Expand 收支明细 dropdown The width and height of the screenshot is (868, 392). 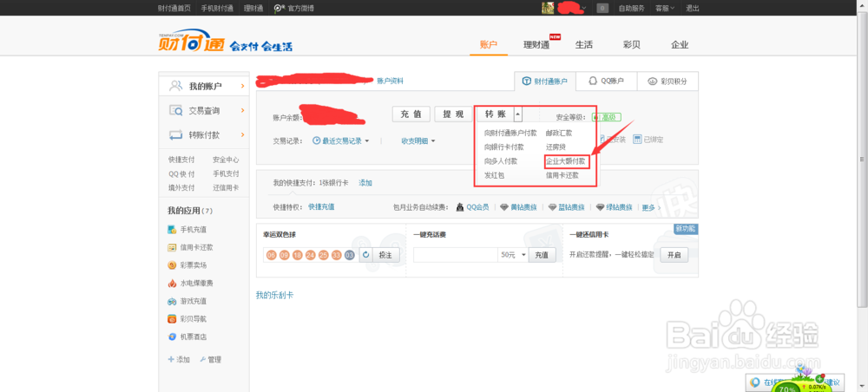pyautogui.click(x=433, y=141)
